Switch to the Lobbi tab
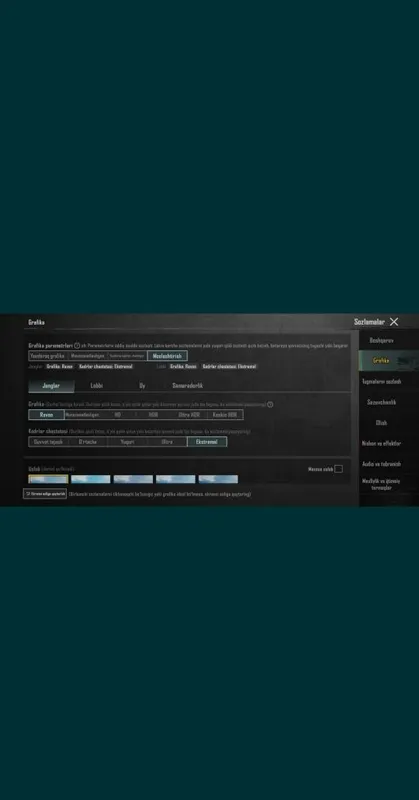 [x=96, y=386]
